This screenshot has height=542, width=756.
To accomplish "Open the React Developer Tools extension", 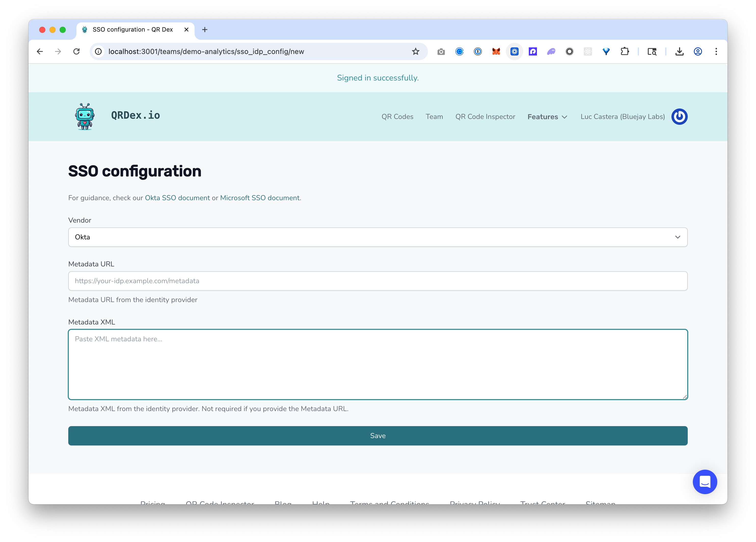I will pyautogui.click(x=588, y=51).
